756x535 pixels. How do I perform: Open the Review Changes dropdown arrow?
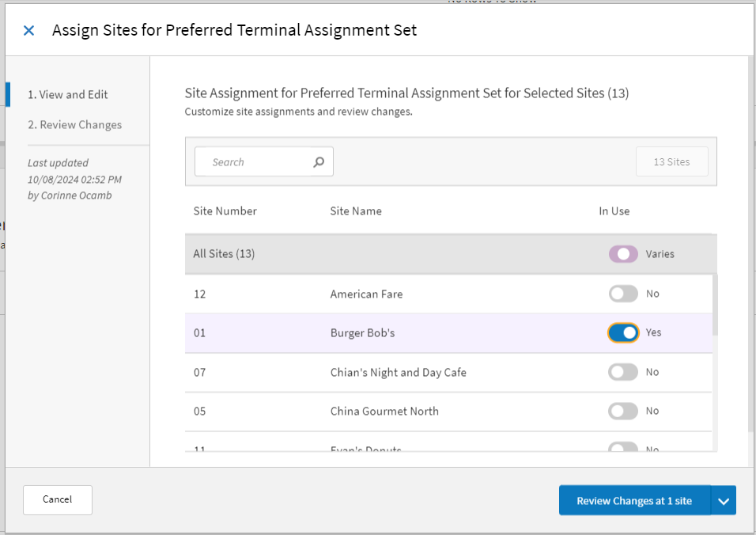[724, 499]
